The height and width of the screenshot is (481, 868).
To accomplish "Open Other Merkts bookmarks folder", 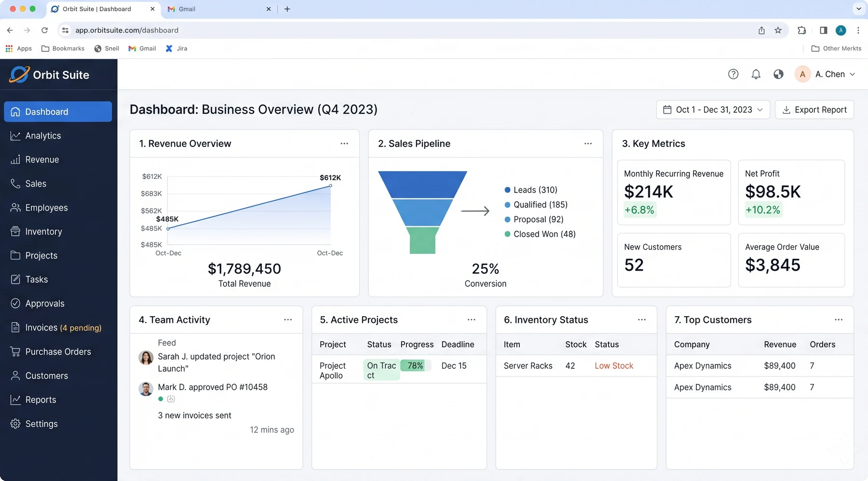I will 836,48.
